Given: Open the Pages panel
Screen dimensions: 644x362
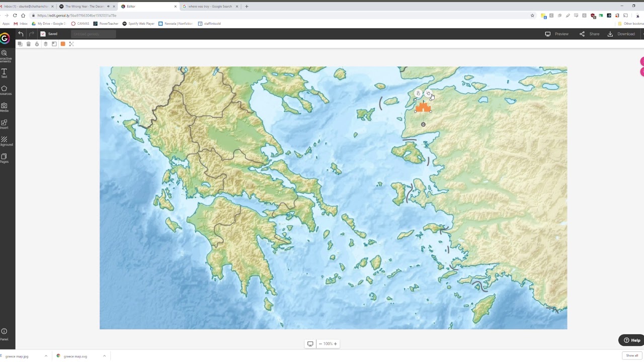Looking at the screenshot, I should tap(4, 158).
